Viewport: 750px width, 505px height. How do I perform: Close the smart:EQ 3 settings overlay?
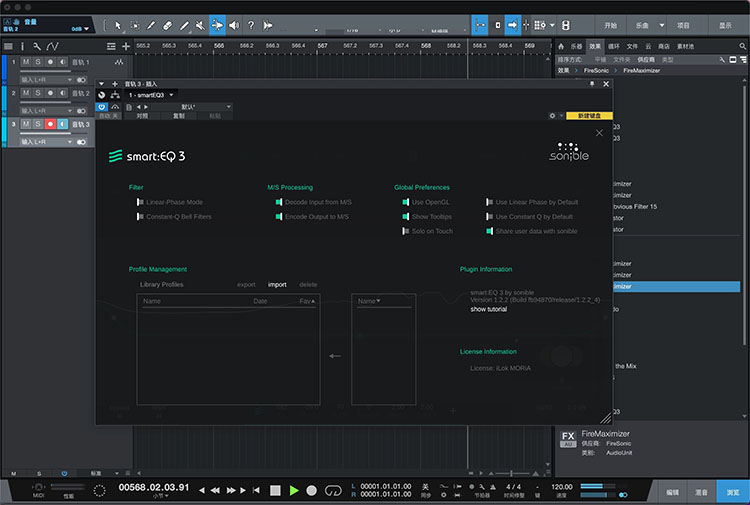pyautogui.click(x=599, y=133)
